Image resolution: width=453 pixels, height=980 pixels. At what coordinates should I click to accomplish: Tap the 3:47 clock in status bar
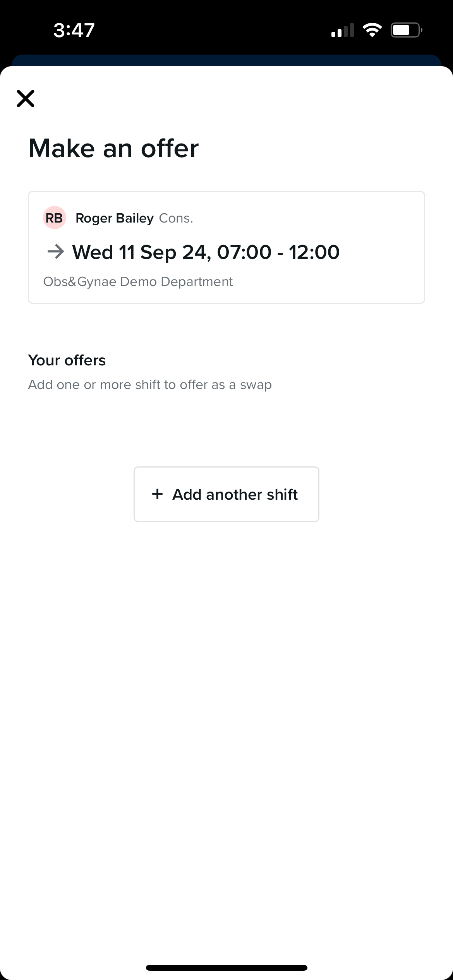[74, 30]
